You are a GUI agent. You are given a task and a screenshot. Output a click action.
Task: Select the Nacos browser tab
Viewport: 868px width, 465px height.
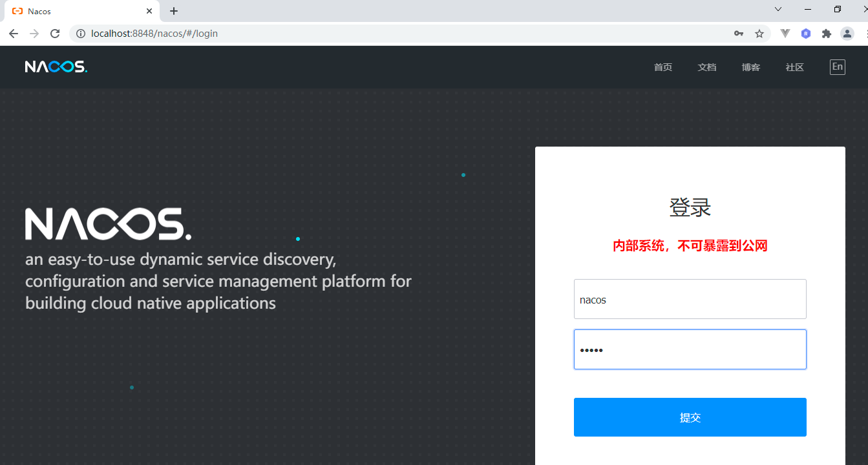pos(81,11)
